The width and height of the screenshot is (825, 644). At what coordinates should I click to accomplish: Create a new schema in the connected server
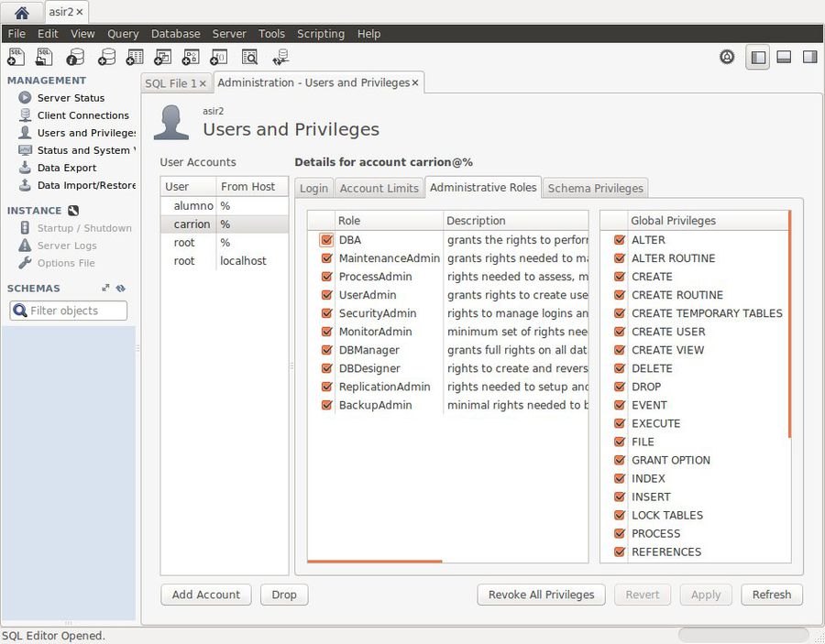coord(106,57)
